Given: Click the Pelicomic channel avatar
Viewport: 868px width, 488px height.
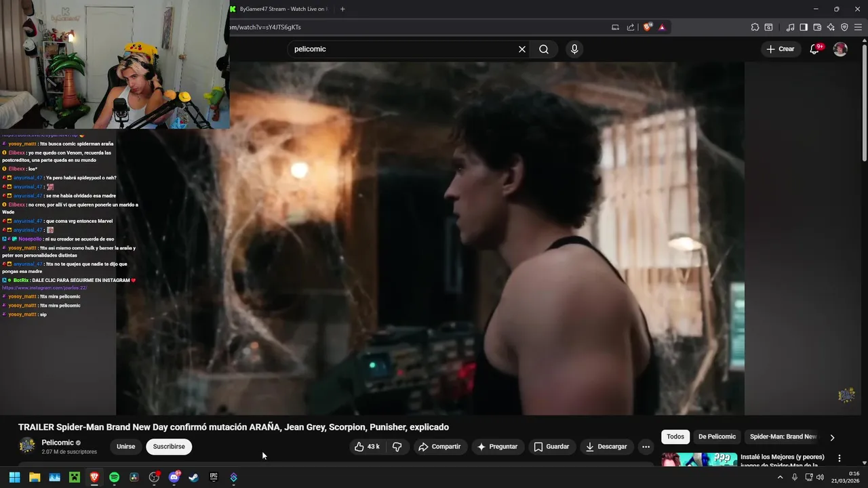Looking at the screenshot, I should click(x=27, y=445).
